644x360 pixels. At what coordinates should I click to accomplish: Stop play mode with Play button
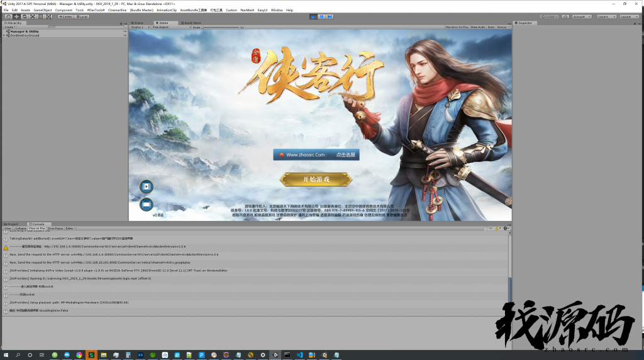coord(313,16)
